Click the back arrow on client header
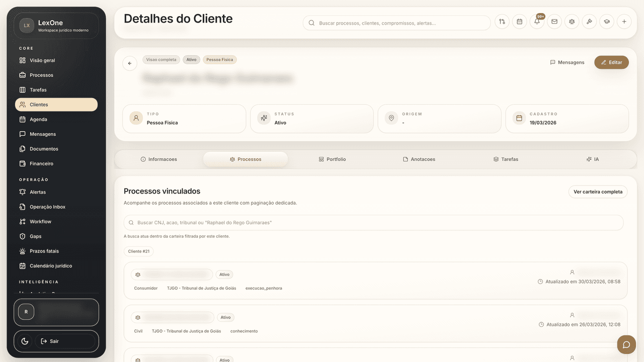 click(x=129, y=63)
